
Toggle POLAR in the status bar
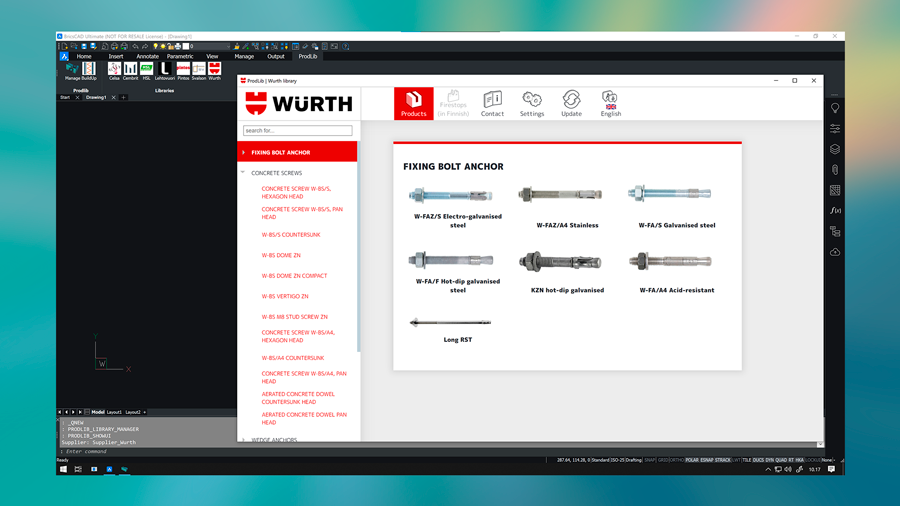pyautogui.click(x=692, y=460)
